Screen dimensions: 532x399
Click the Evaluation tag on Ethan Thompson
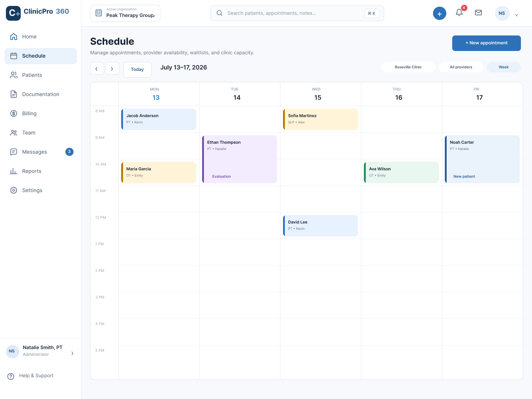coord(221,177)
